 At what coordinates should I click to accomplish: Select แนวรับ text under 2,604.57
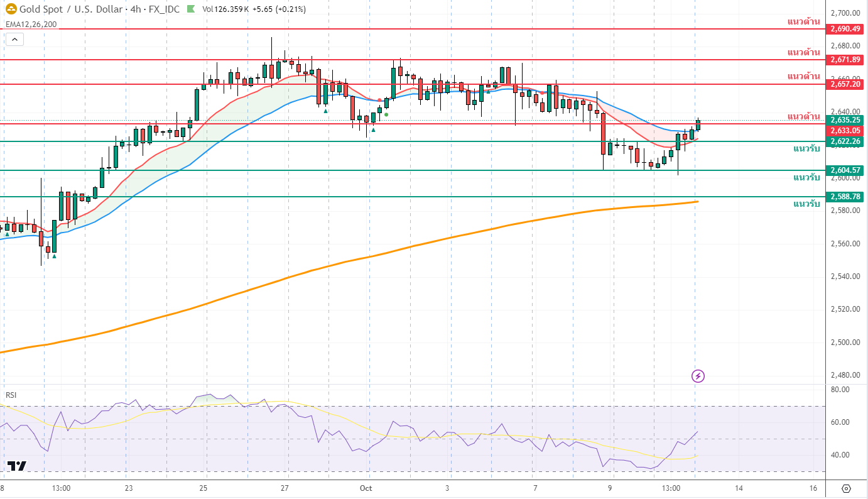point(806,178)
